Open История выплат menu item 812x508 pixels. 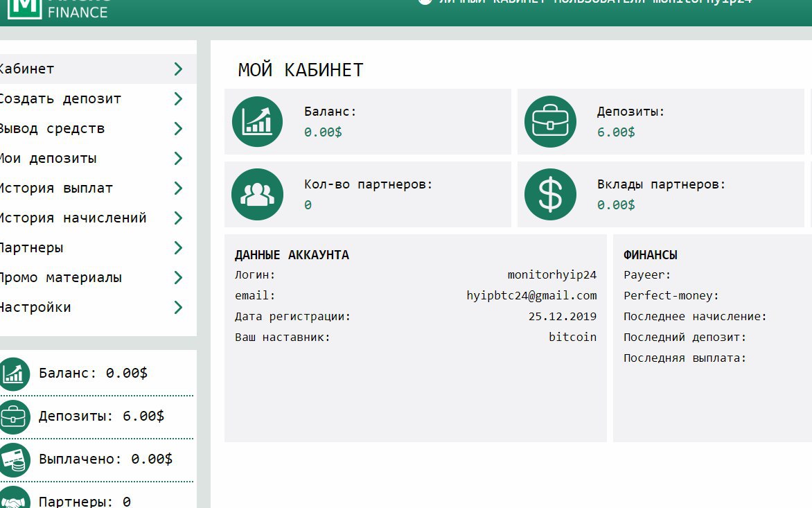98,188
